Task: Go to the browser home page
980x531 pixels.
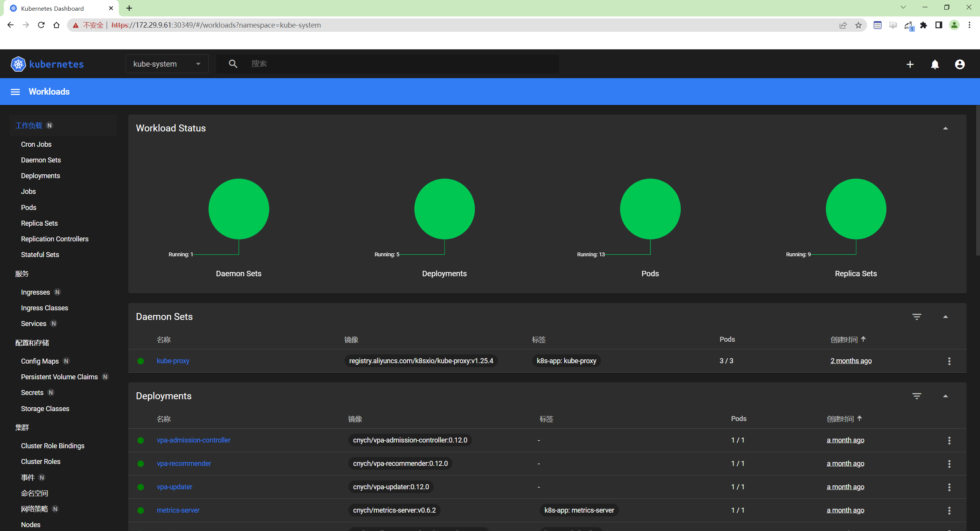Action: pos(57,25)
